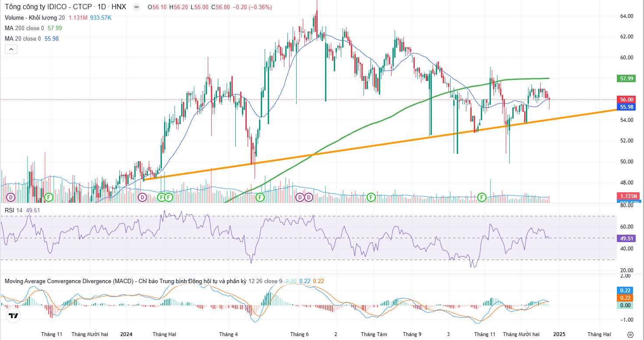
Task: Open the F marker between Tháng 4 and Tháng 6
Action: (x=260, y=197)
